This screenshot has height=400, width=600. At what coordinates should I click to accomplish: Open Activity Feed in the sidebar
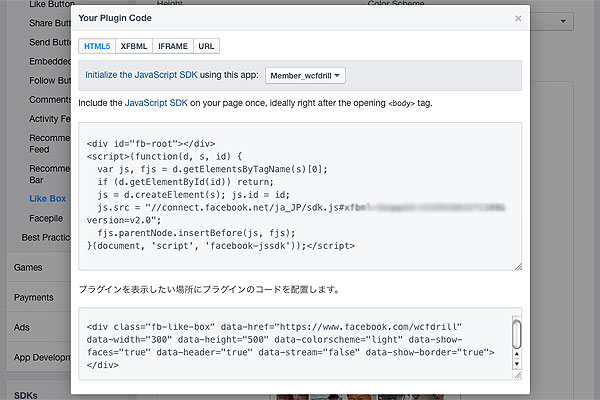50,119
